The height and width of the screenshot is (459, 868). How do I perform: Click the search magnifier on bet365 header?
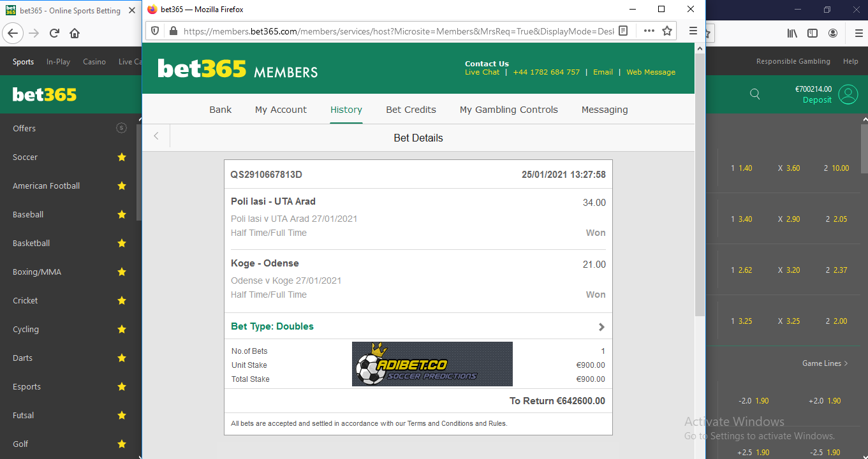[755, 94]
